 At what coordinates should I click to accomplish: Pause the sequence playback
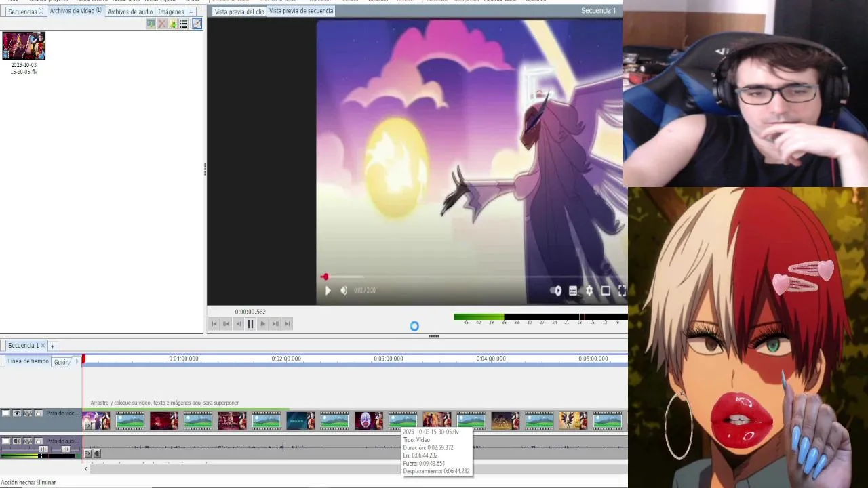(251, 324)
